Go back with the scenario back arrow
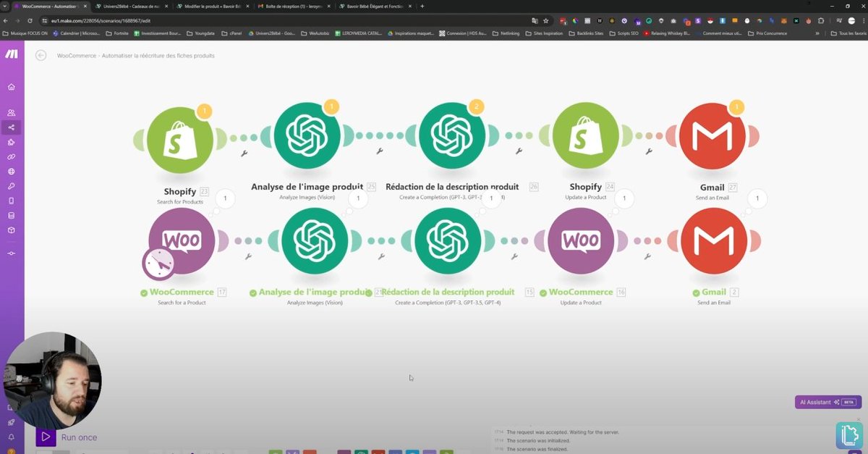The image size is (868, 454). click(41, 55)
